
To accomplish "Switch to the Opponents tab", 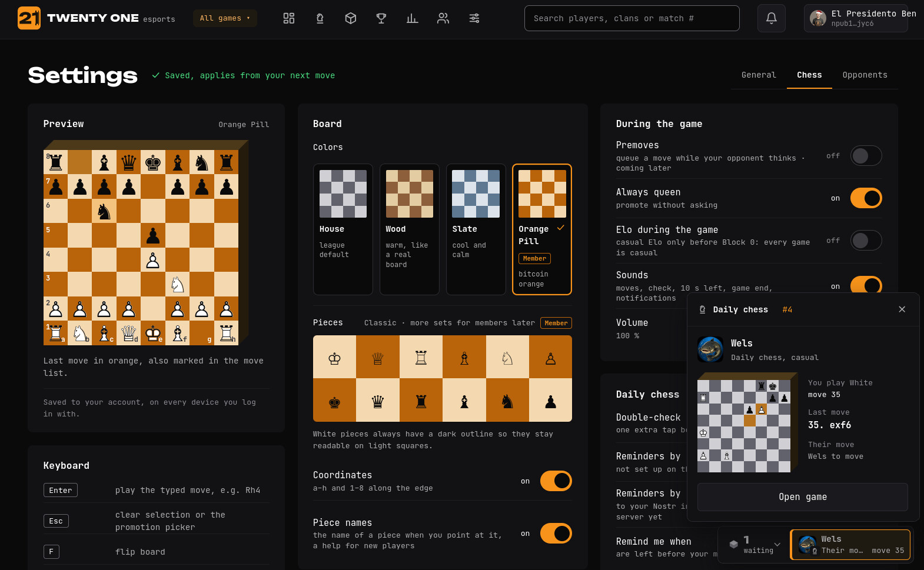I will click(x=865, y=75).
